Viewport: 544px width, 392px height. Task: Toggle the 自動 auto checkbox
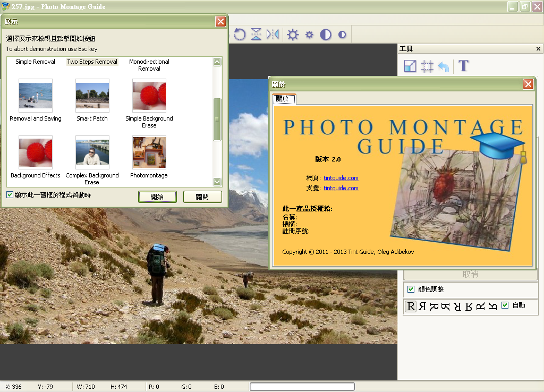point(505,305)
